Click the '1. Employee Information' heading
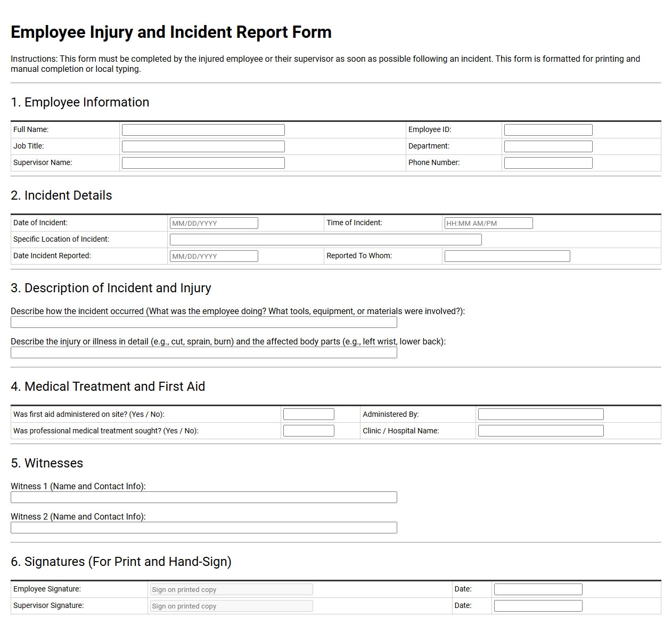 coord(80,102)
